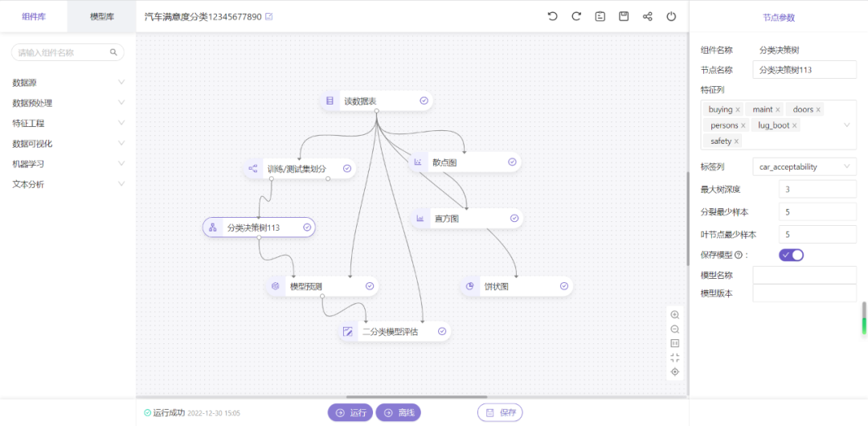868x426 pixels.
Task: Click the 分裂最少样本 input field
Action: [x=817, y=211]
